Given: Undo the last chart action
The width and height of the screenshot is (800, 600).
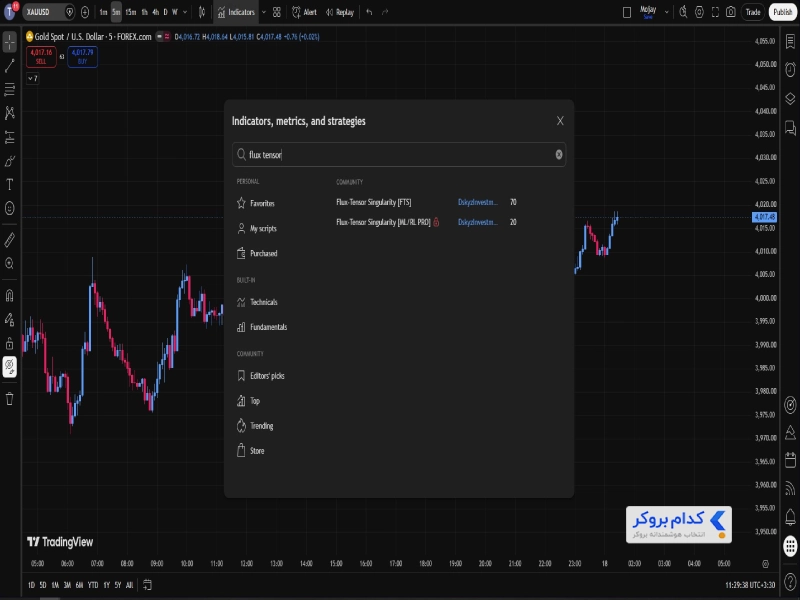Looking at the screenshot, I should 369,12.
